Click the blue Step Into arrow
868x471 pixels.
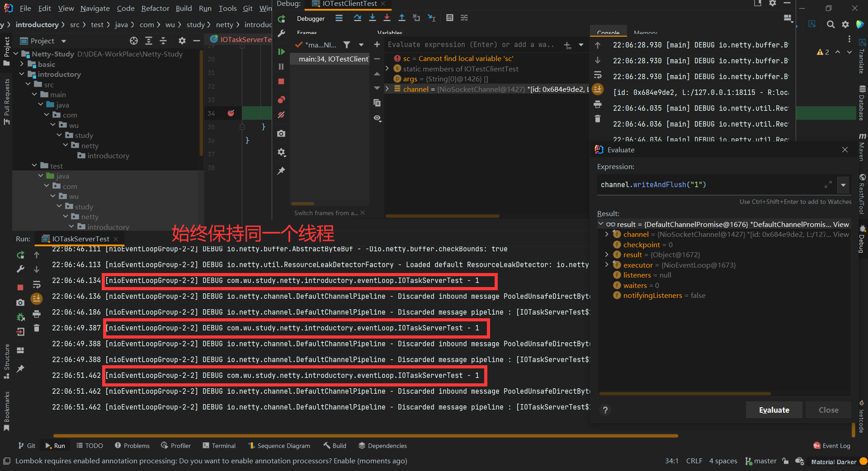click(372, 18)
